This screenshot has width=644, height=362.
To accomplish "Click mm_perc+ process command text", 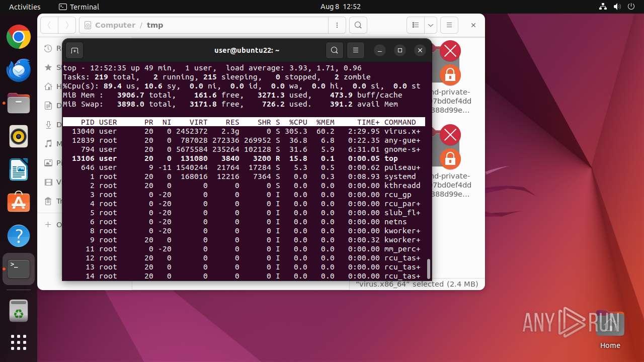I will [x=402, y=249].
